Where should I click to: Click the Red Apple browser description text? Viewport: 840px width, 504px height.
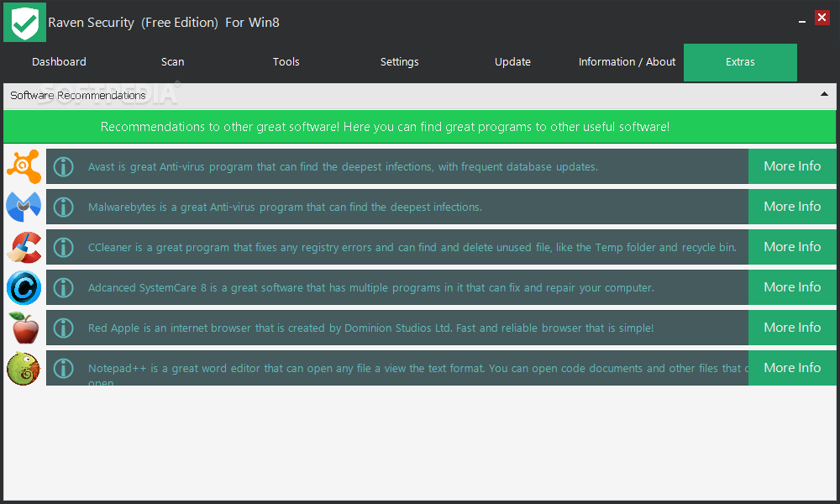370,328
